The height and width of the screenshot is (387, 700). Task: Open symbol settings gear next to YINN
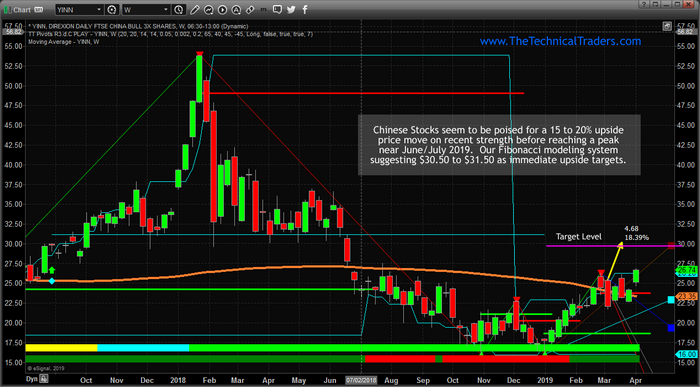point(112,9)
